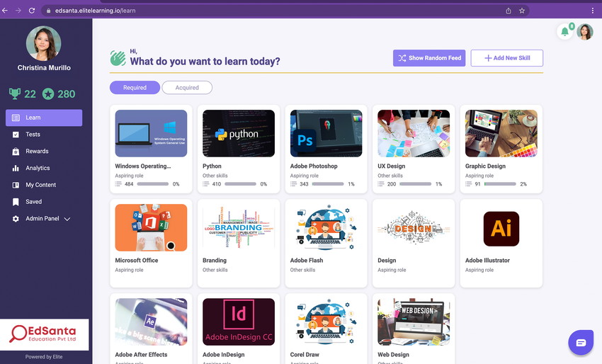Click the star points icon
Viewport: 602px width, 364px height.
pos(48,93)
